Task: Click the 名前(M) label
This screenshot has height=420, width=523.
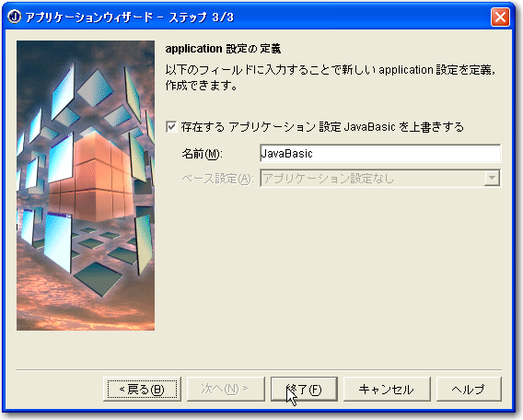Action: tap(203, 154)
